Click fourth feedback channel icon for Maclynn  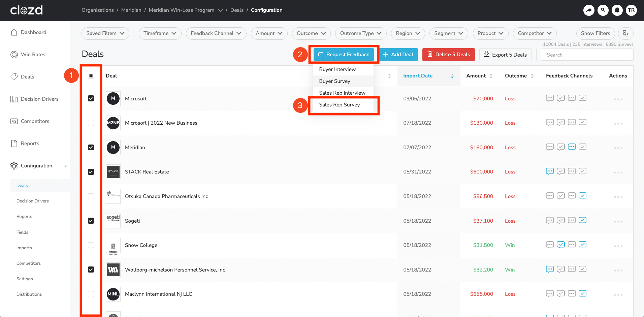583,293
